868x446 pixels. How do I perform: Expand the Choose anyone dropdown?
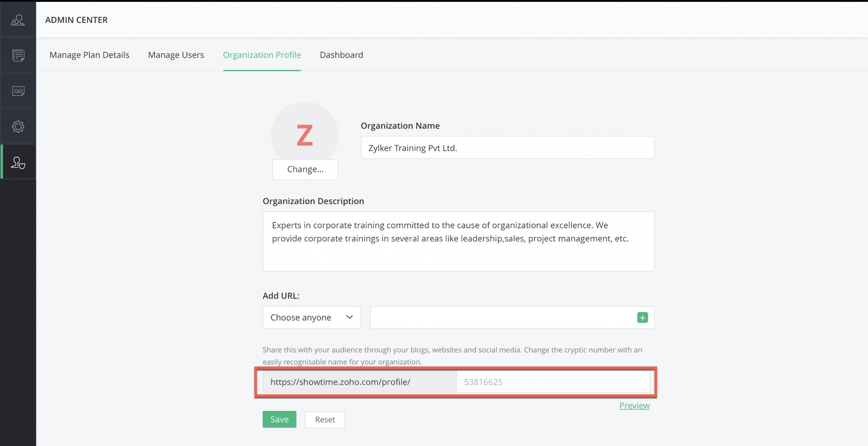coord(312,318)
